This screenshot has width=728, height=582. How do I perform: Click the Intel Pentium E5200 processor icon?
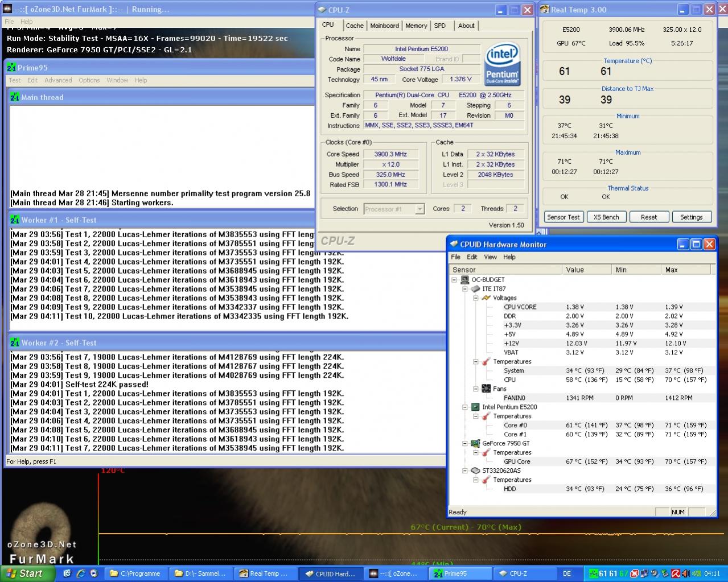click(475, 407)
